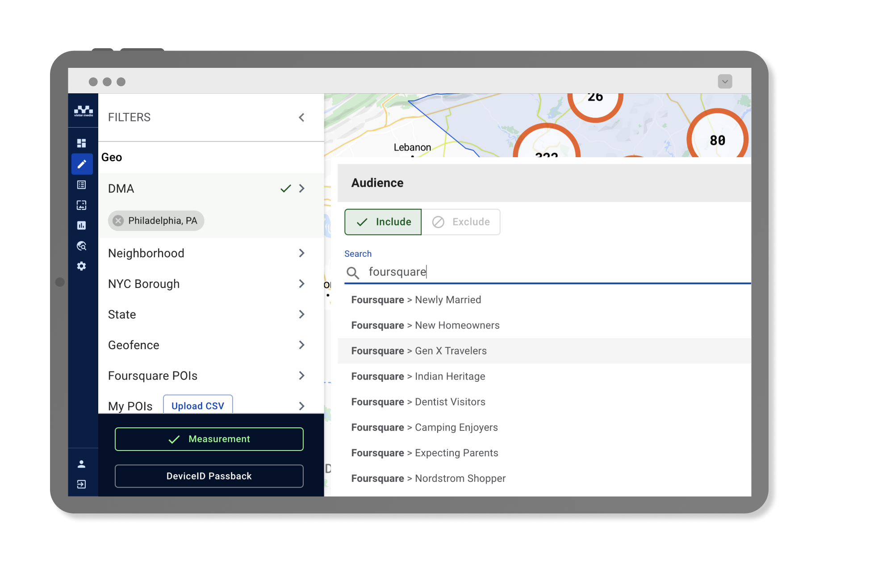Image resolution: width=882 pixels, height=588 pixels.
Task: Toggle the Measurement button
Action: pos(209,439)
